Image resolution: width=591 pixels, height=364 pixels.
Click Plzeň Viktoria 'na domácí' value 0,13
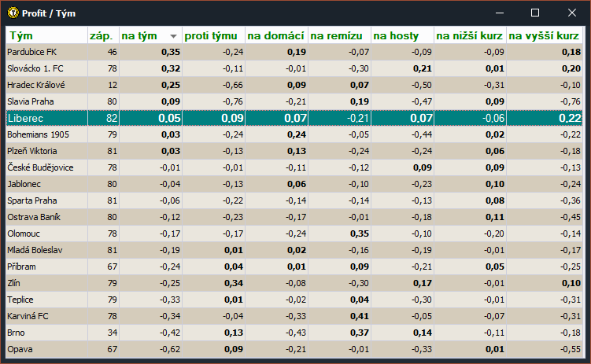tap(297, 151)
